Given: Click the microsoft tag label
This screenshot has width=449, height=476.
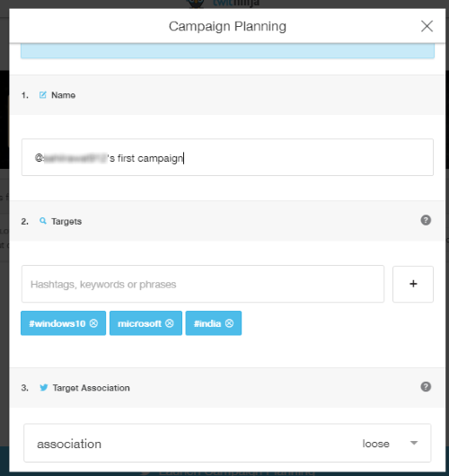Looking at the screenshot, I should (139, 323).
